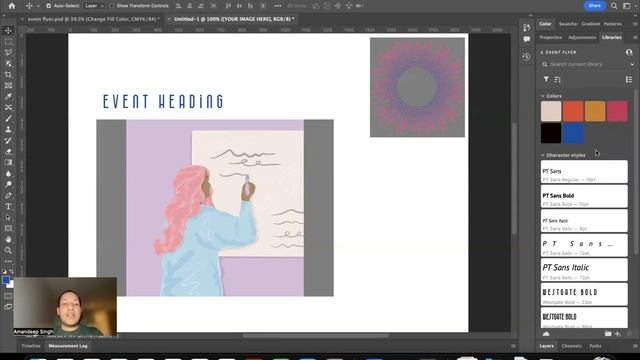640x360 pixels.
Task: Toggle Quick Mask mode in the toolbar
Action: pos(8,296)
